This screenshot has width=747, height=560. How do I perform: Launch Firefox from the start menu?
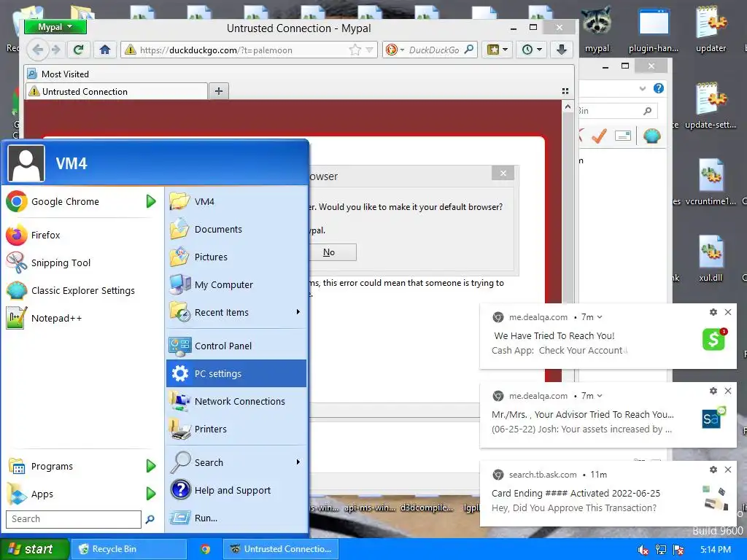[x=79, y=236]
